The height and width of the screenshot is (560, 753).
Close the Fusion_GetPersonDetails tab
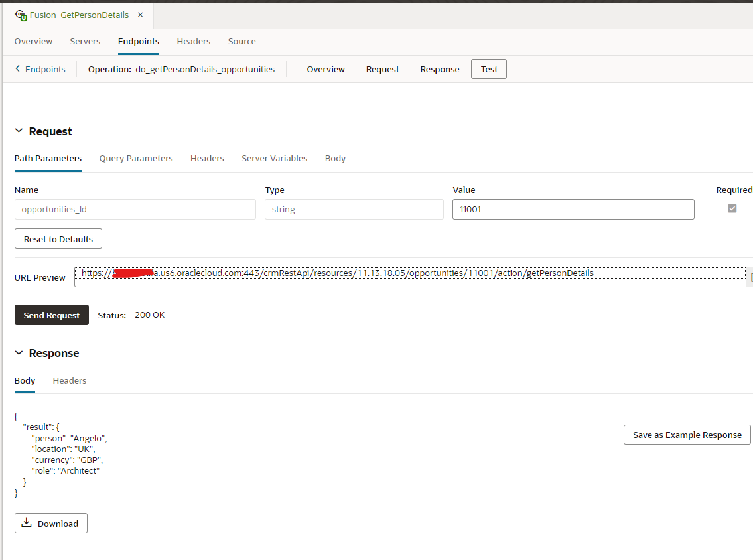140,15
